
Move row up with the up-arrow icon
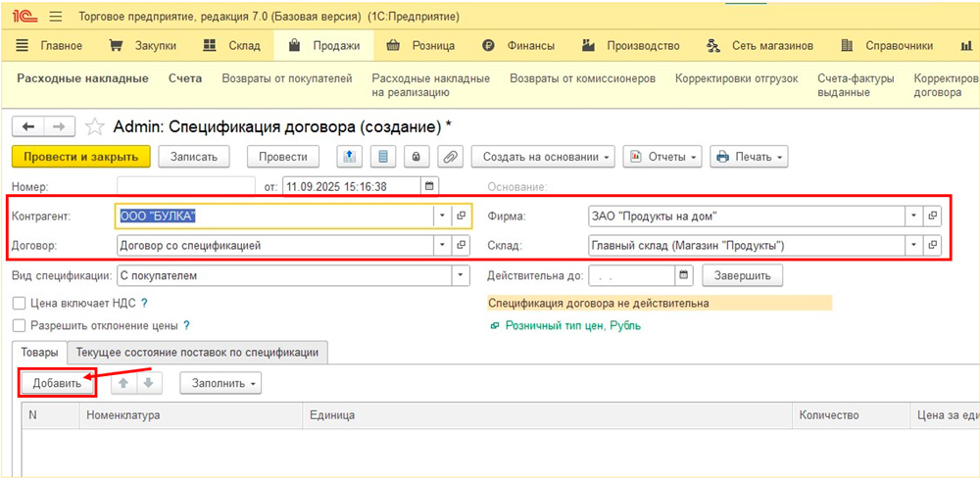click(x=124, y=383)
